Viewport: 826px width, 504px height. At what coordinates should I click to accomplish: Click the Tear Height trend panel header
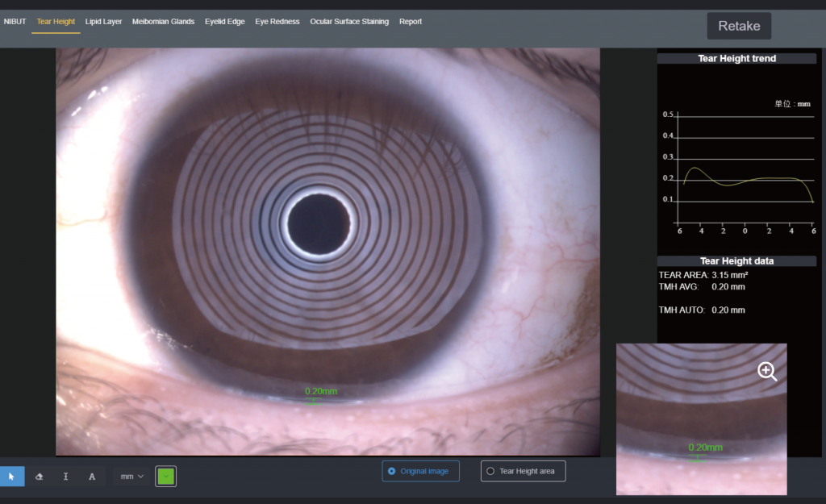pos(737,58)
